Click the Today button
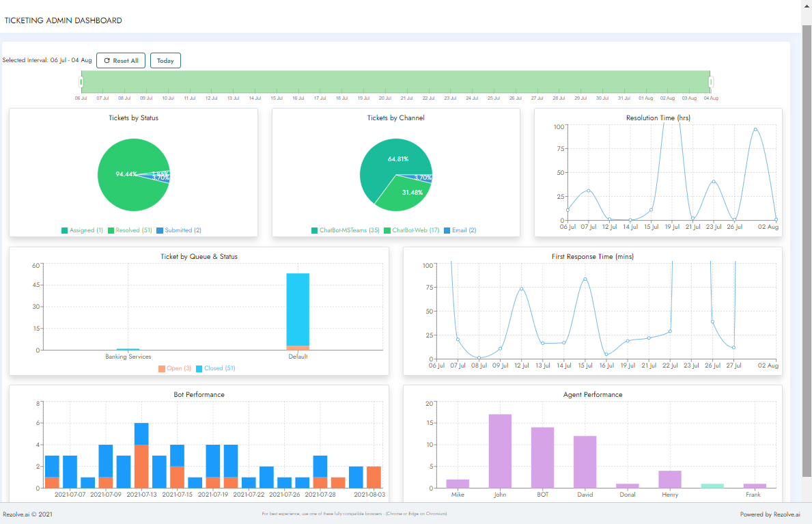This screenshot has height=524, width=812. 165,60
